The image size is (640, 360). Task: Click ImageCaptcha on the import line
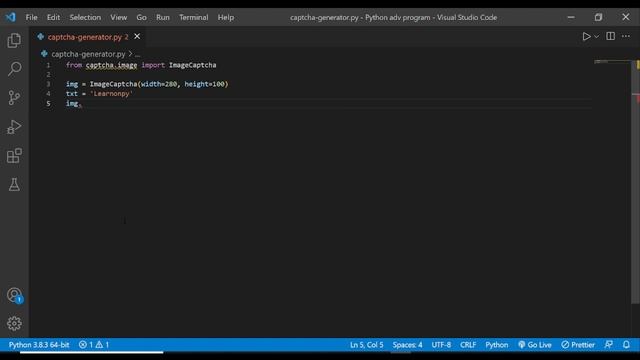point(193,65)
